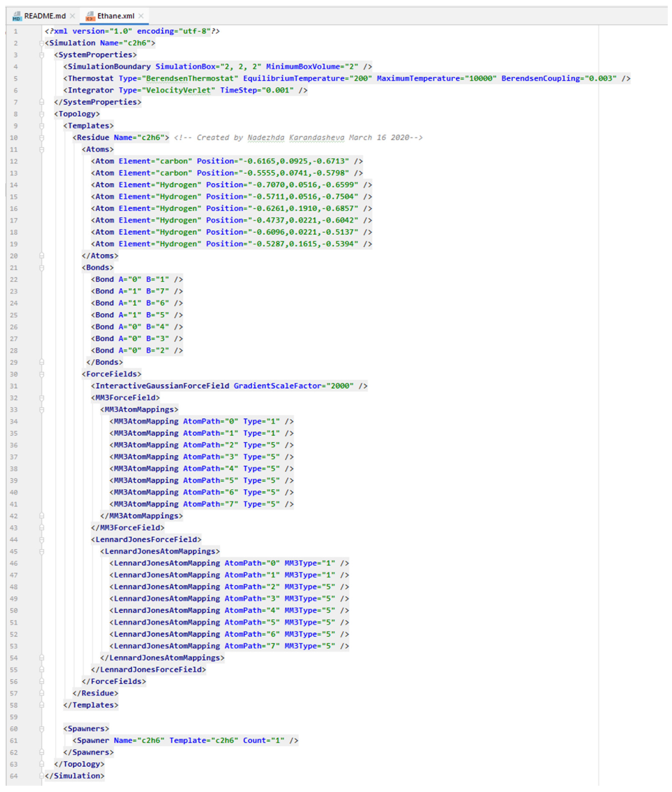
Task: Collapse the MM3ForceField block at line 32
Action: coord(41,397)
